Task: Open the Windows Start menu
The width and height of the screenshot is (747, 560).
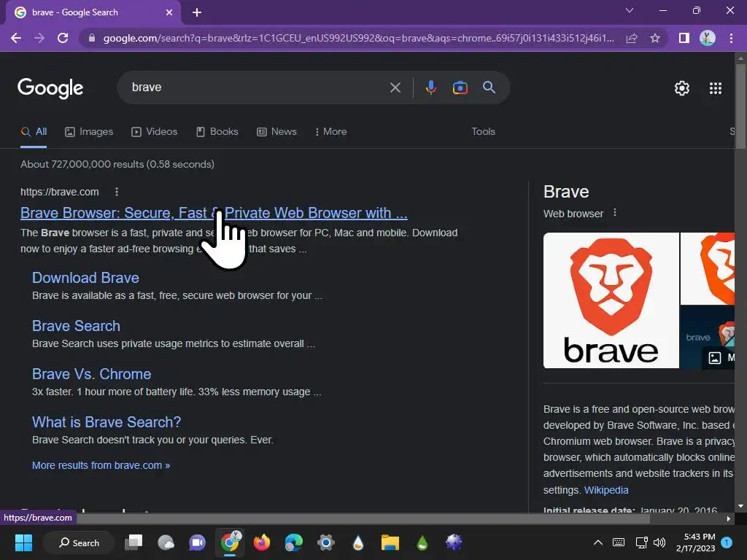Action: (23, 542)
